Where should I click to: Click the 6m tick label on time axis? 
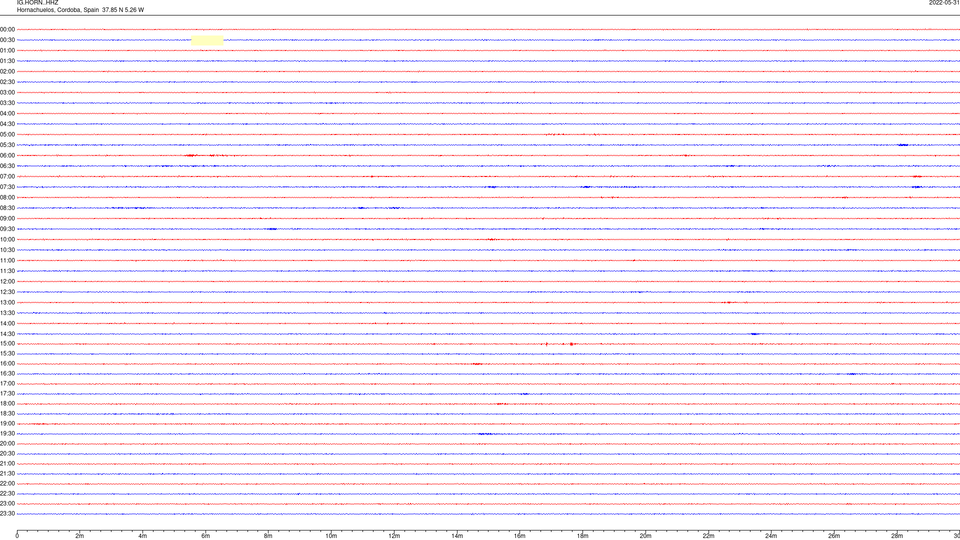[x=205, y=536]
